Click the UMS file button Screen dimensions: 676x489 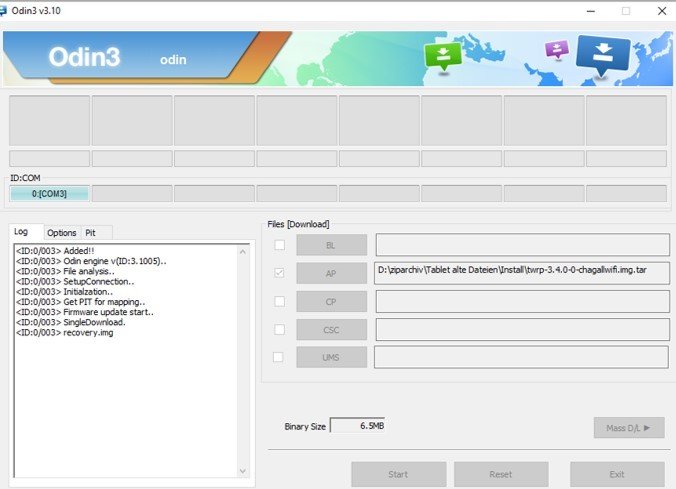pyautogui.click(x=331, y=357)
